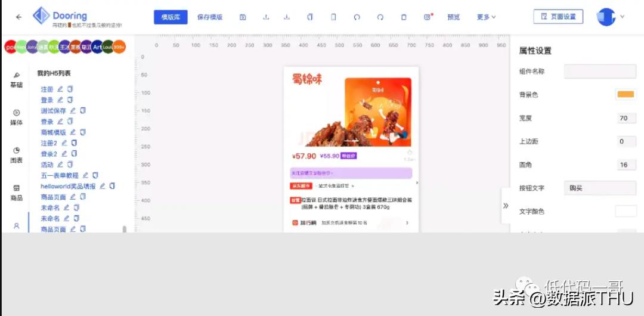Click the 组件名称 input field
The image size is (644, 316).
(x=600, y=72)
